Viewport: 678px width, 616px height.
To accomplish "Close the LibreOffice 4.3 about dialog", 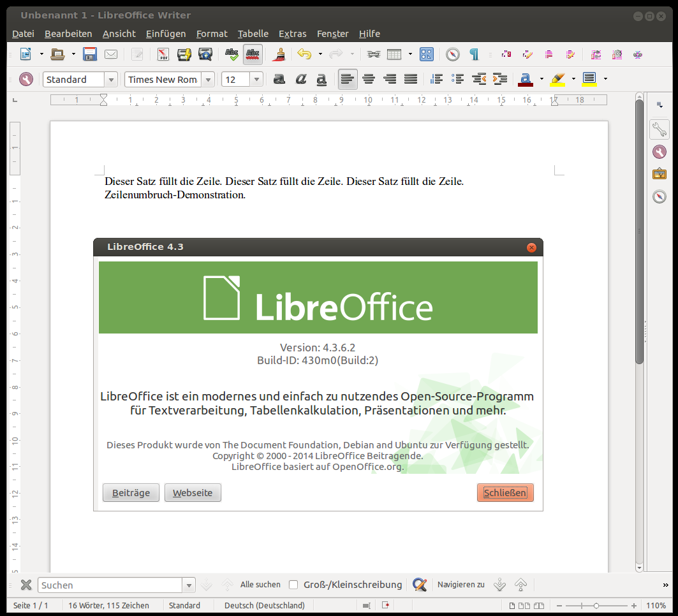I will click(532, 247).
